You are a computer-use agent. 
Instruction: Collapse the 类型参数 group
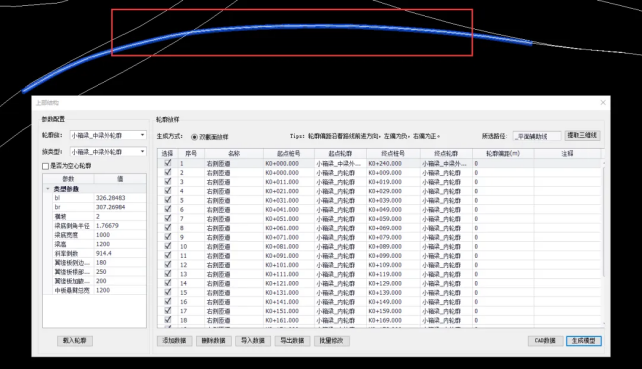pyautogui.click(x=48, y=189)
